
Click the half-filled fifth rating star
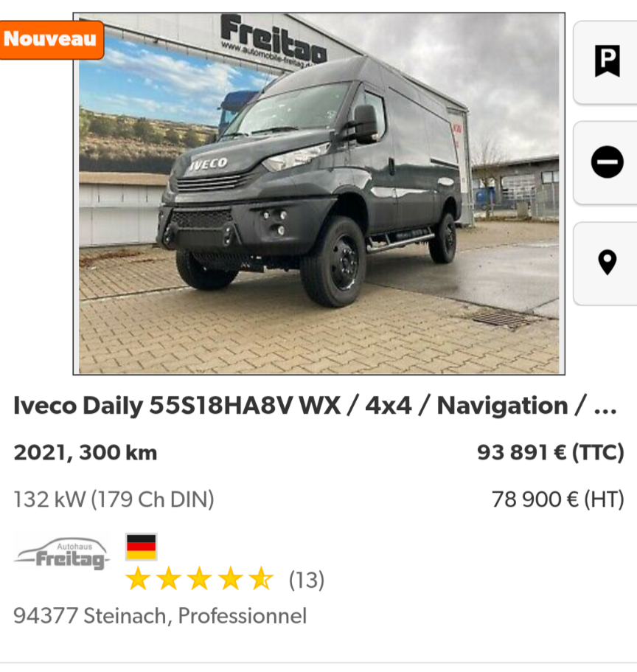click(x=261, y=578)
